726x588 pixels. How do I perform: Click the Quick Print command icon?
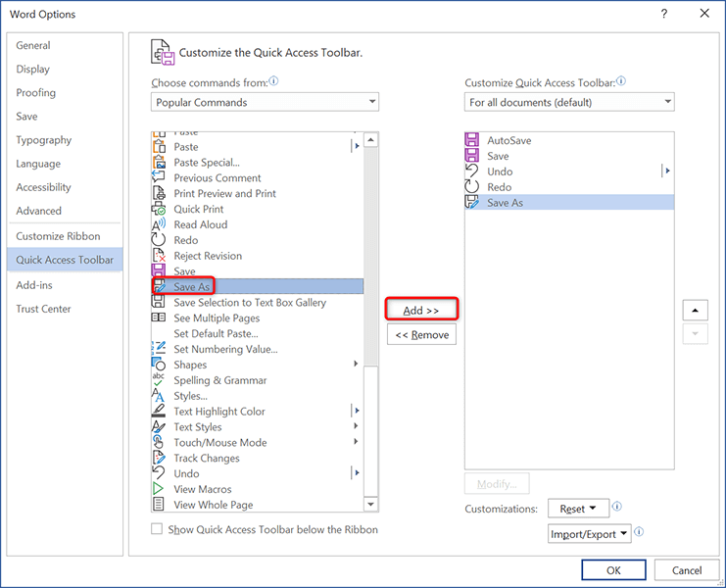(159, 209)
